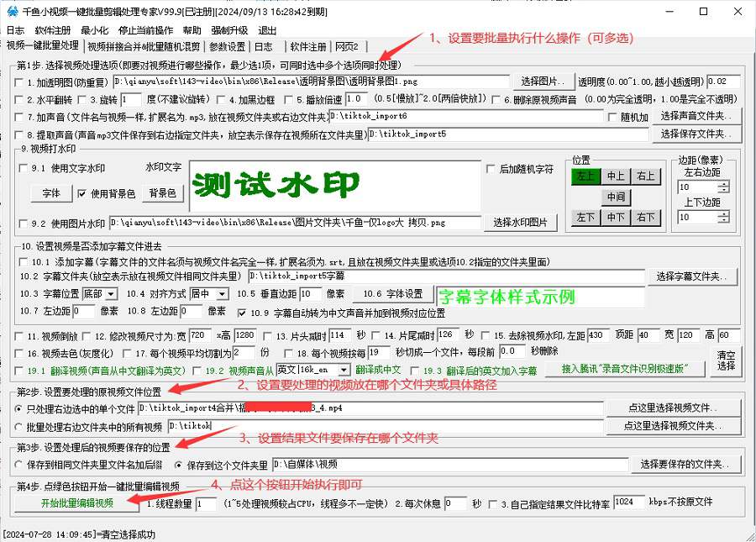Decrease the 上下边距 margin spinner
Viewport: 756px width, 542px height.
(x=723, y=221)
